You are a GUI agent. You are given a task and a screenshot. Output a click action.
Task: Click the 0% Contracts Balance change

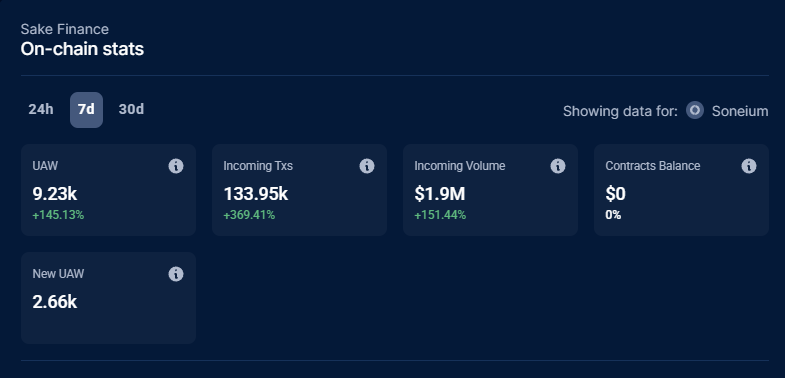(613, 215)
